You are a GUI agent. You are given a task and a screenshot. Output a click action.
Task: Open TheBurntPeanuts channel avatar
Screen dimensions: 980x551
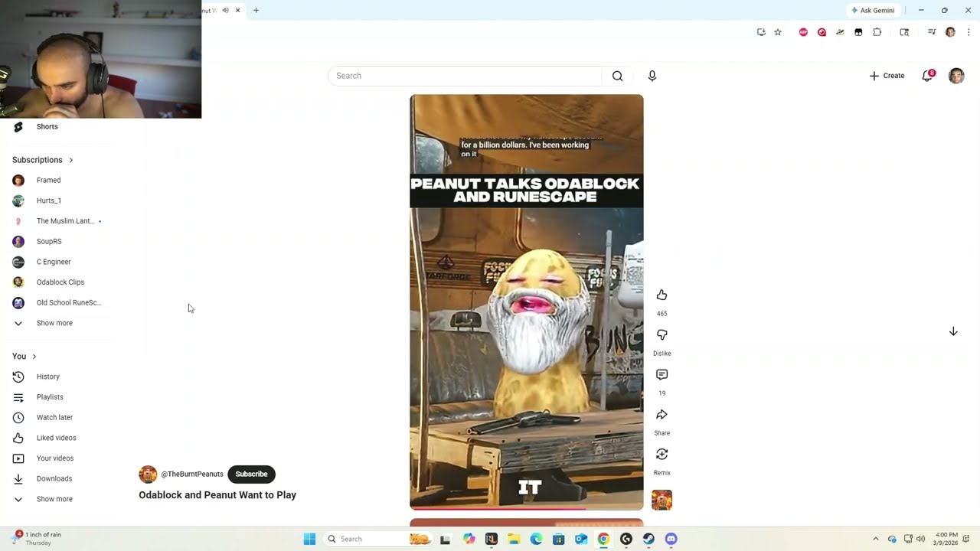[x=148, y=474]
